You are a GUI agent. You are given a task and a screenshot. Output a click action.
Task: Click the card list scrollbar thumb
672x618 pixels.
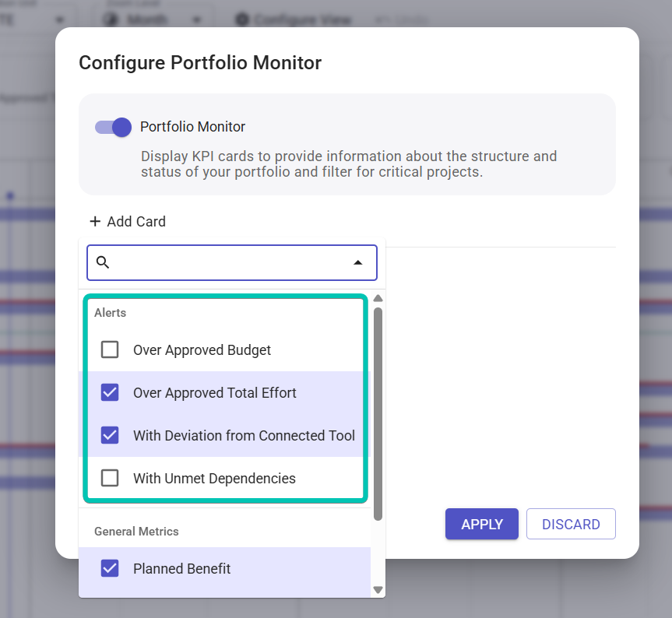pos(378,414)
